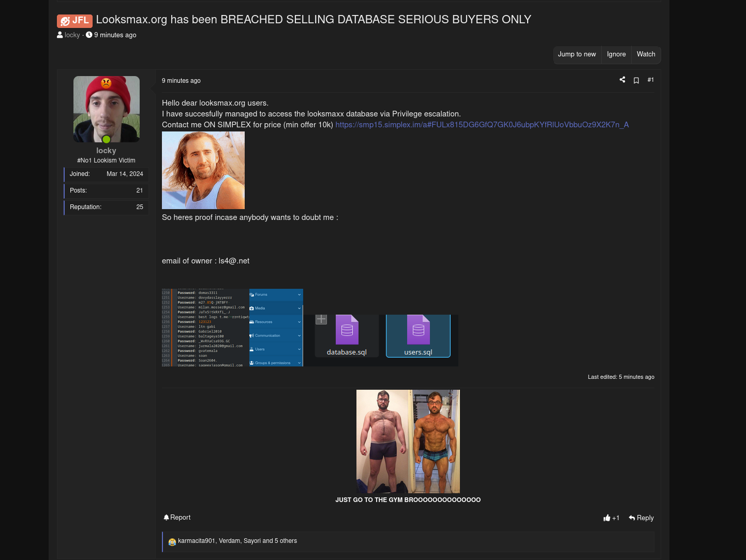Click the bell Report icon
The width and height of the screenshot is (746, 560).
click(167, 518)
